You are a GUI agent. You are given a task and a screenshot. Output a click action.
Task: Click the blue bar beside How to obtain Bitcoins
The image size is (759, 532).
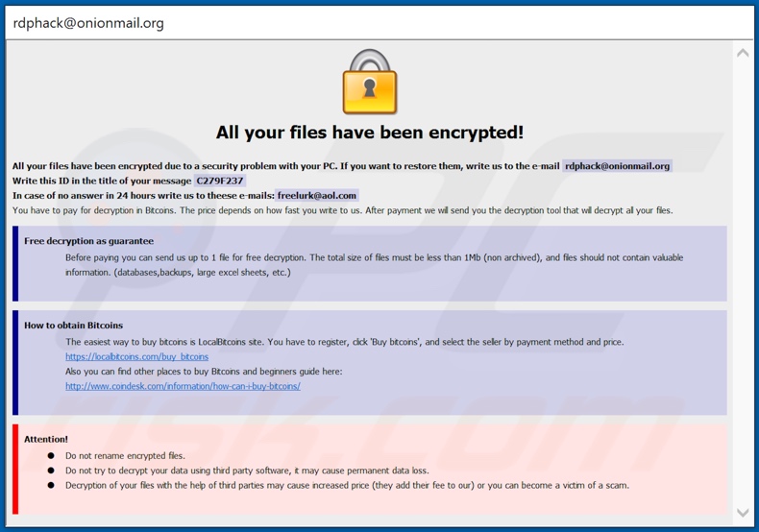tap(15, 362)
